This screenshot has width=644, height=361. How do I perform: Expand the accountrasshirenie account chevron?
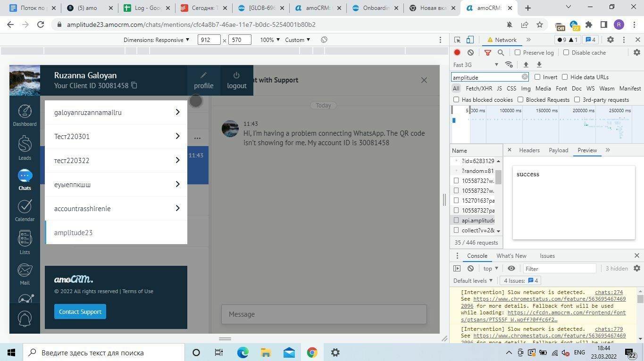click(x=177, y=208)
